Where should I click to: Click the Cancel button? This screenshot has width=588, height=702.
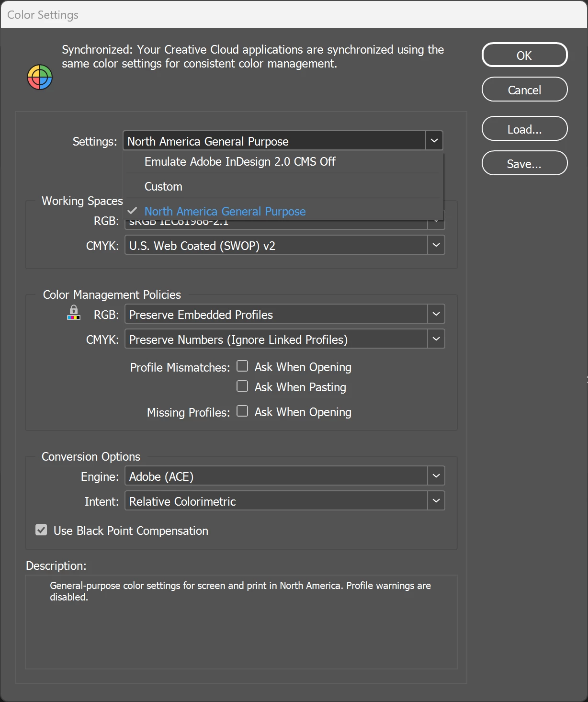(524, 90)
